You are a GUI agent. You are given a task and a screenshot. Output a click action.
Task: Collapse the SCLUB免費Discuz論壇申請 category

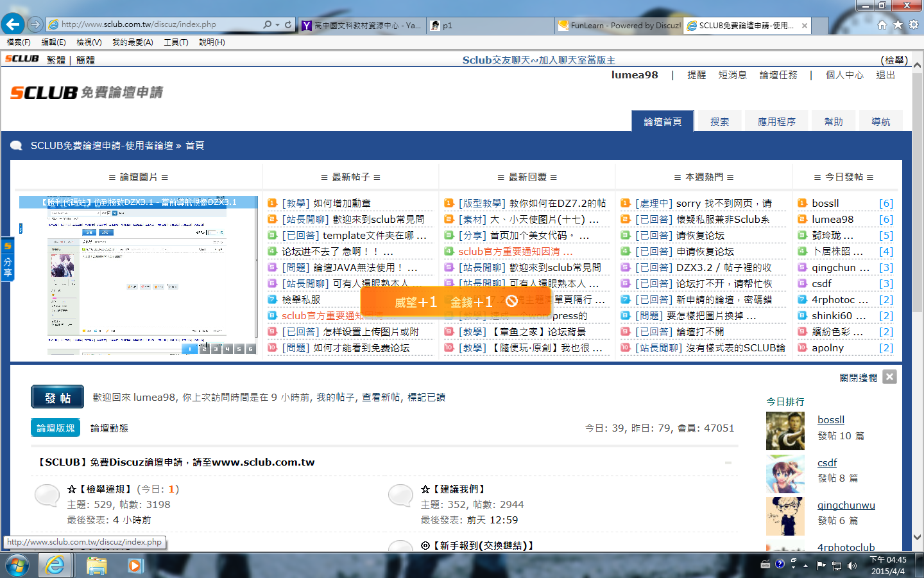[x=728, y=462]
